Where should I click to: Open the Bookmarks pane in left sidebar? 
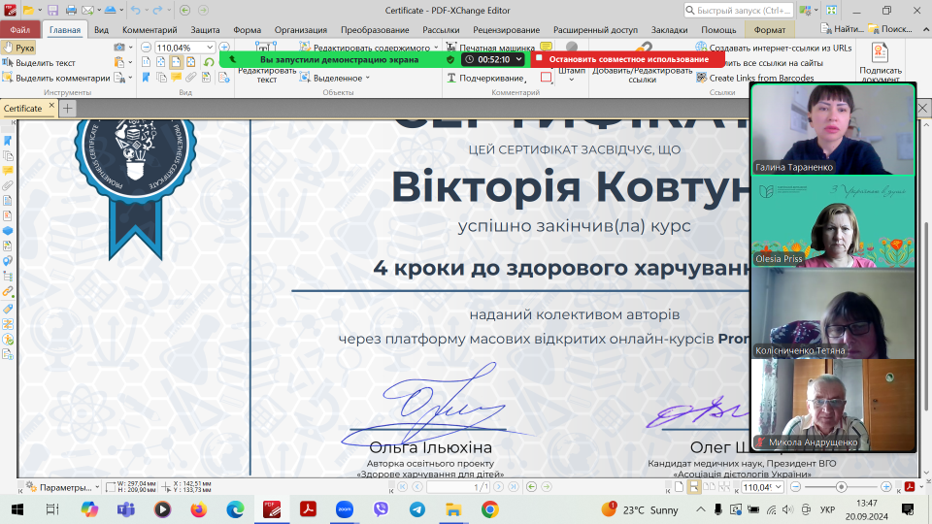pos(8,141)
